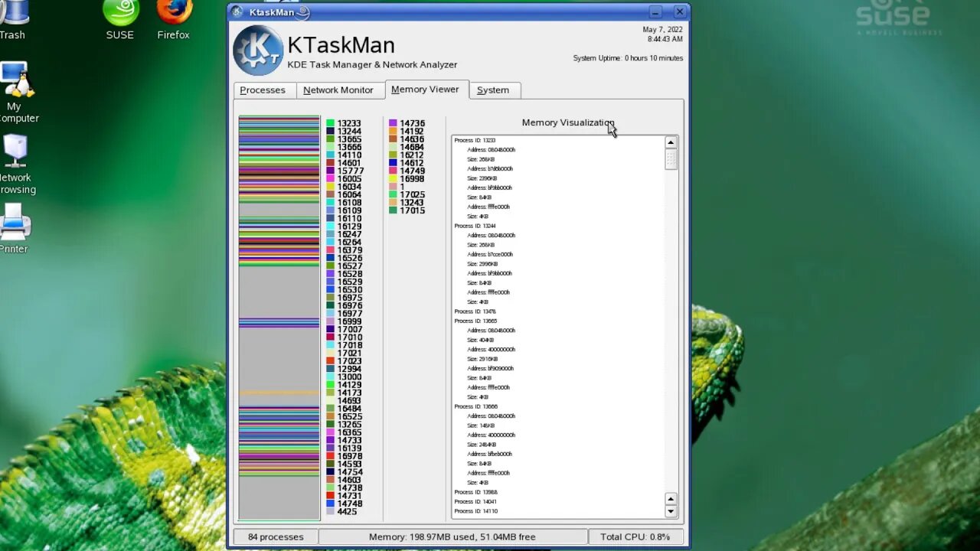980x551 pixels.
Task: Click process label 4425 in the legend
Action: tap(348, 512)
